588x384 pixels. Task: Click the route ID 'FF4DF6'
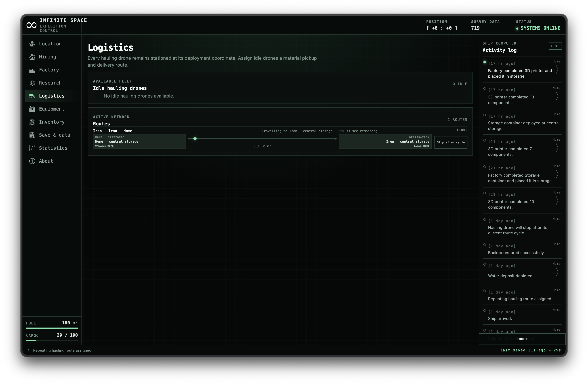[462, 130]
